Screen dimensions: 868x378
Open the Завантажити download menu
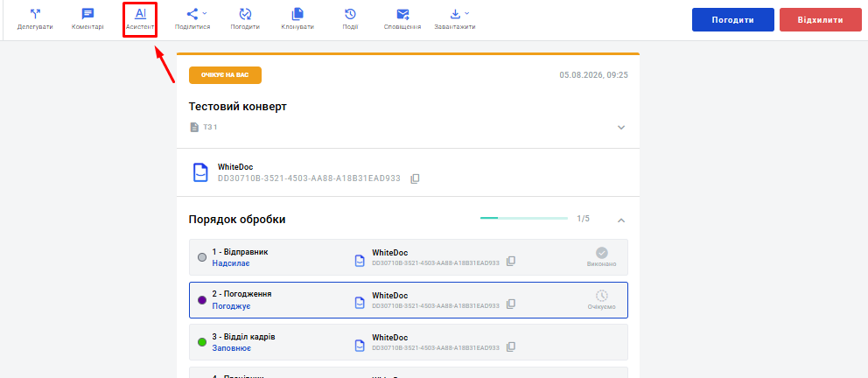(454, 19)
